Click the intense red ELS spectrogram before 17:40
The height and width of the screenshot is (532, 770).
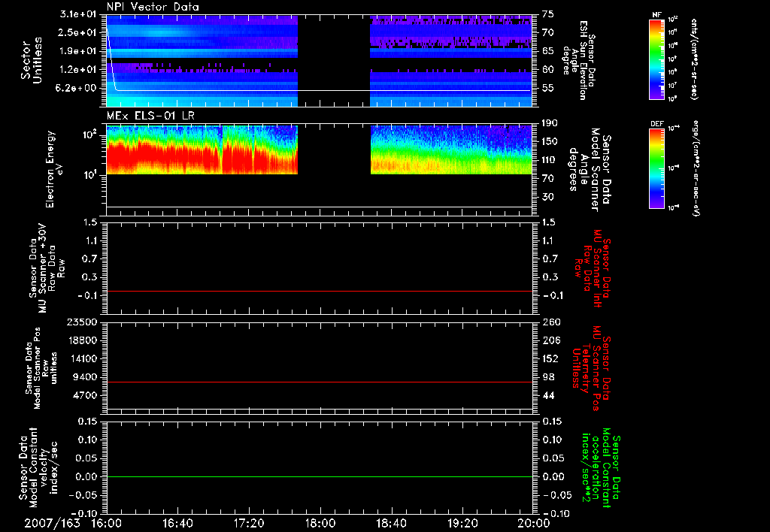tap(202, 150)
